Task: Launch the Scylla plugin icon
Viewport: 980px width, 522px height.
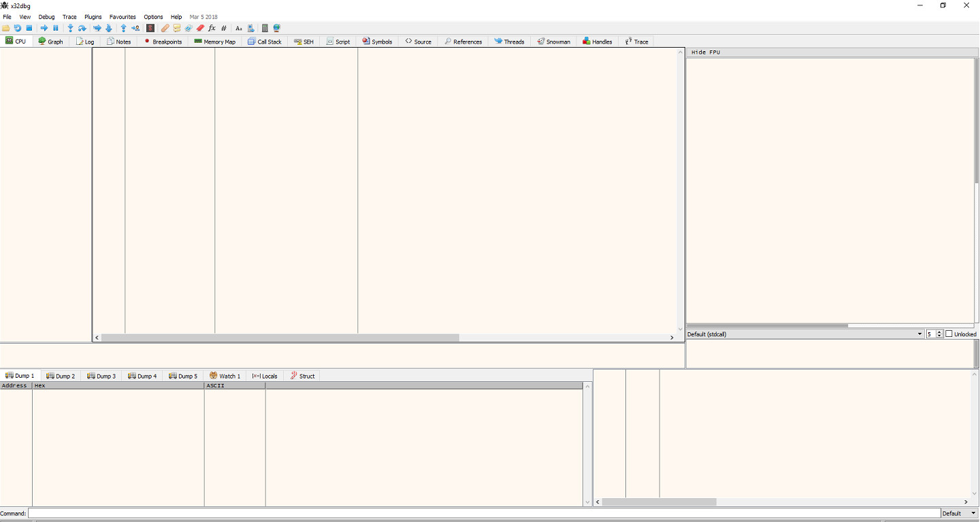Action: pyautogui.click(x=150, y=28)
